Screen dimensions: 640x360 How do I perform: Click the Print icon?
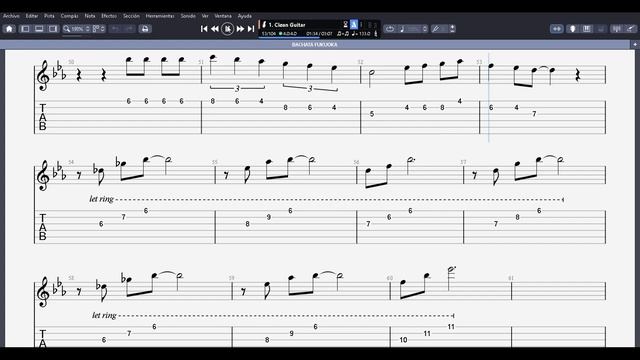tap(145, 29)
